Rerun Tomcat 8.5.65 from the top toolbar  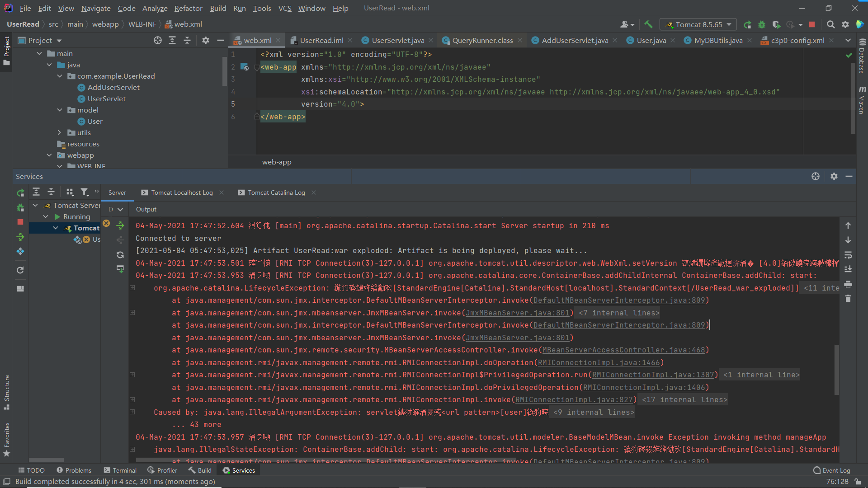[x=747, y=24]
